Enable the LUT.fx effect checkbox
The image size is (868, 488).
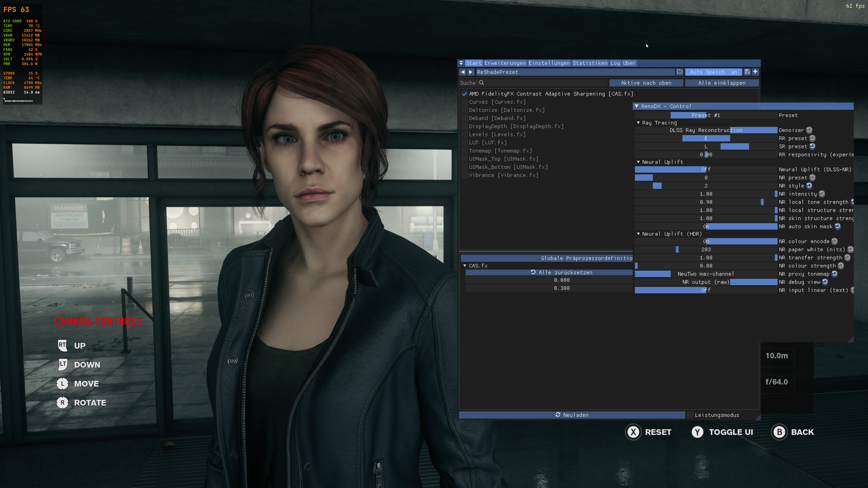pyautogui.click(x=464, y=143)
